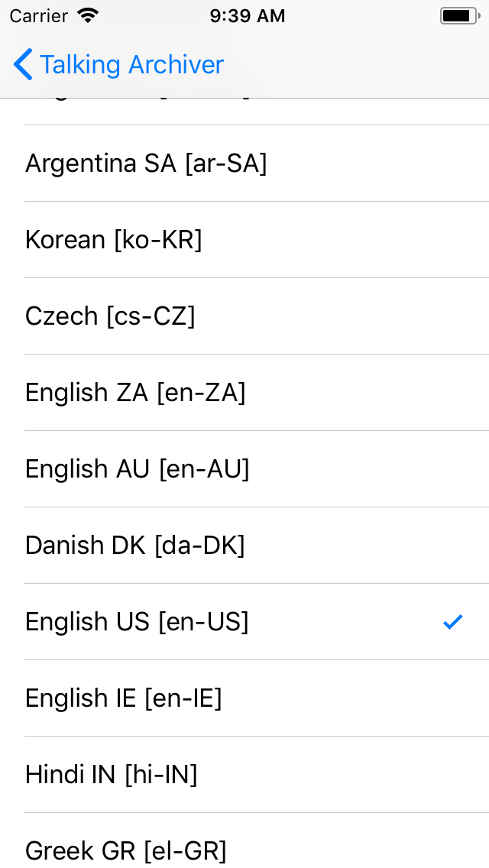489x868 pixels.
Task: Select Greek GR [el-GR] at bottom
Action: tap(244, 840)
